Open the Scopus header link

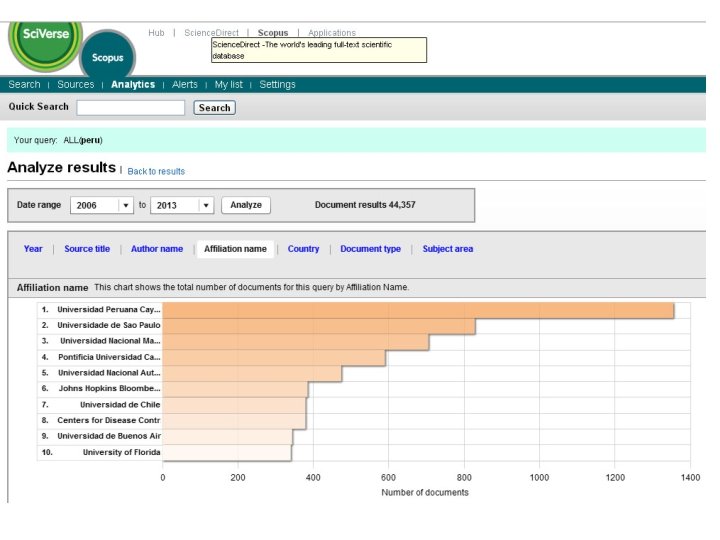point(273,33)
